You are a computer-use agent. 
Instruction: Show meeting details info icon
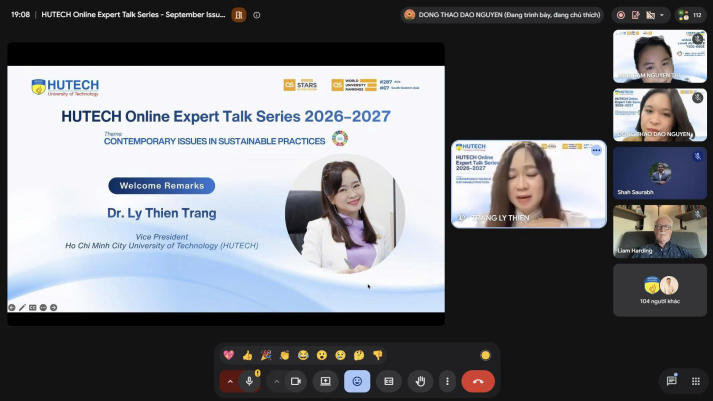pos(257,15)
